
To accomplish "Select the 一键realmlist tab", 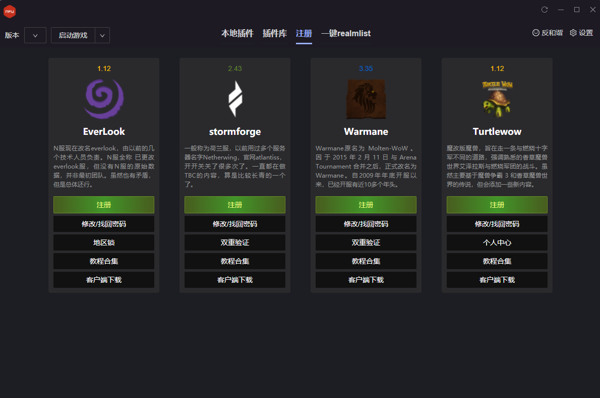I will [x=346, y=33].
